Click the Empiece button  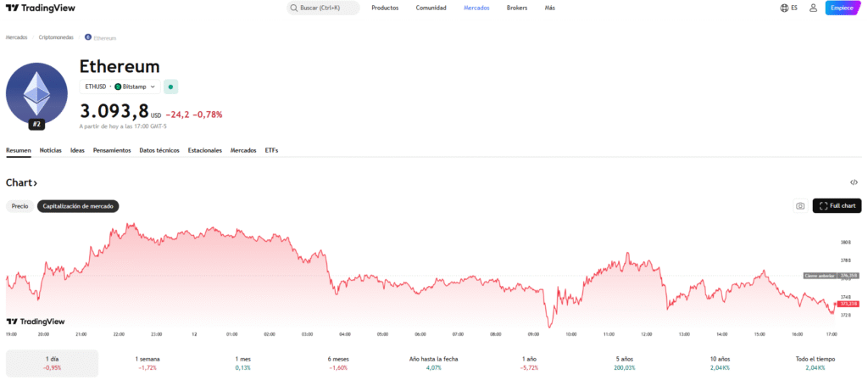tap(842, 8)
